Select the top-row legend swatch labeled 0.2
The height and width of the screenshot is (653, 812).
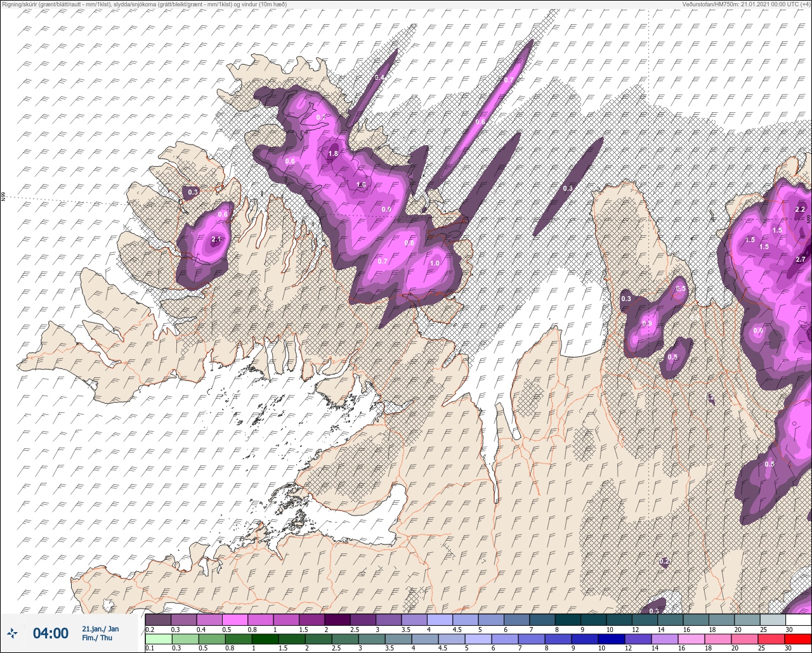(x=158, y=619)
